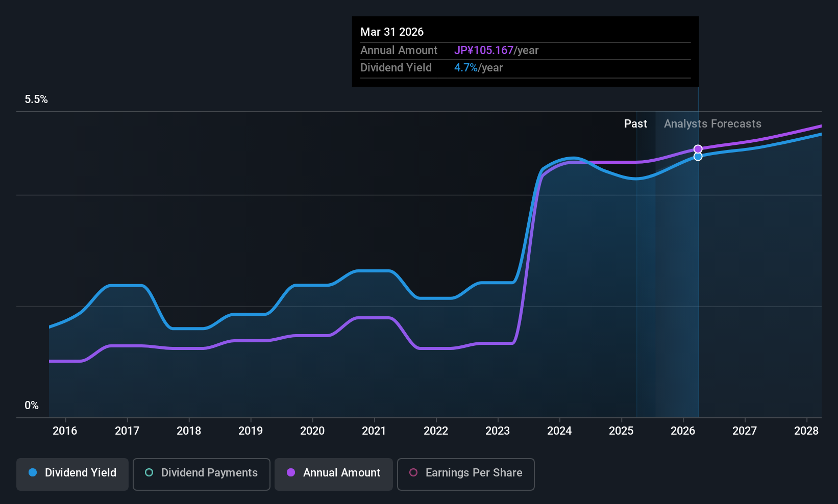Select the 2018 x-axis label
This screenshot has height=504, width=838.
click(189, 431)
